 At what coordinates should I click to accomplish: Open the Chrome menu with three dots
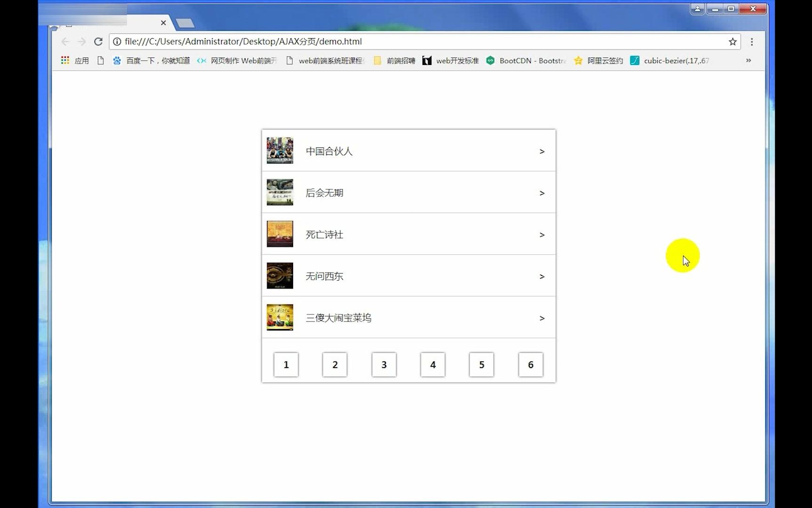[752, 41]
